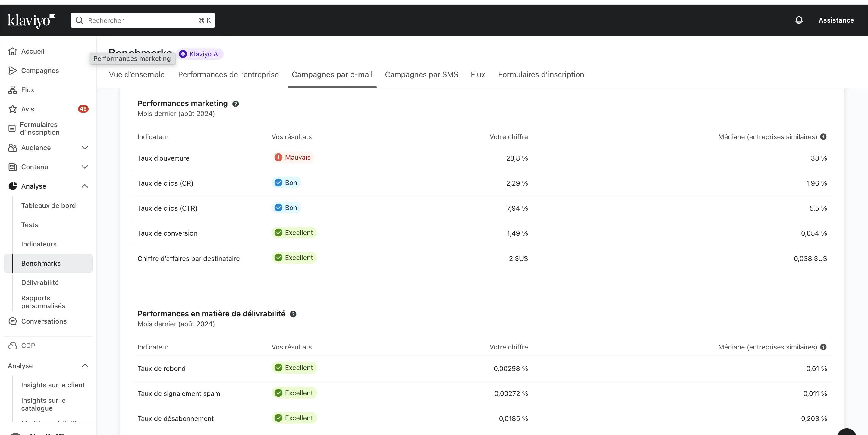Click help icon beside Performances marketing
The width and height of the screenshot is (868, 435).
coord(235,104)
